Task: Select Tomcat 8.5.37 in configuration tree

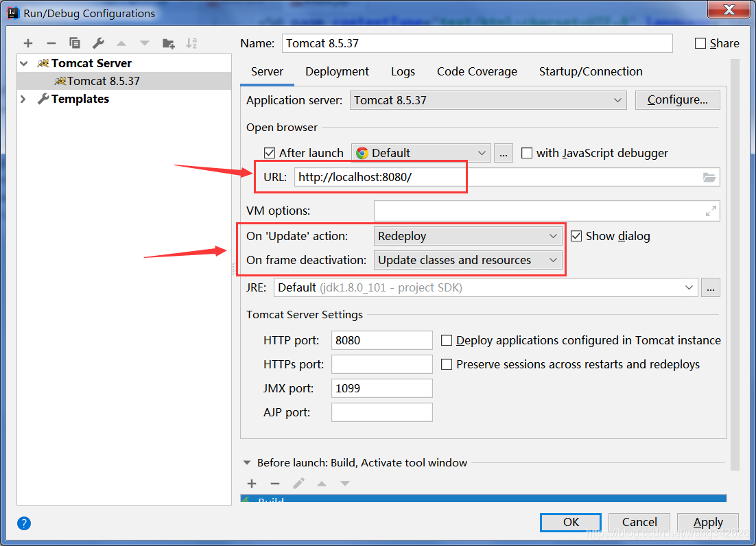Action: click(124, 81)
